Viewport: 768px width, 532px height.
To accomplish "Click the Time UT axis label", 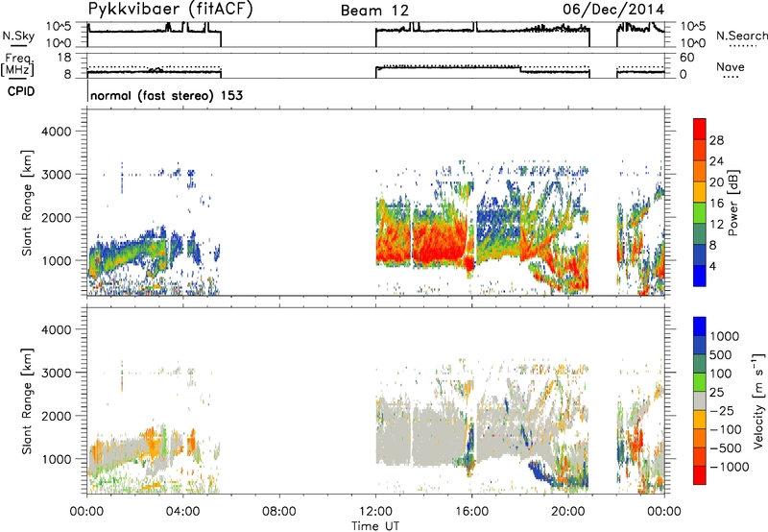I will pyautogui.click(x=375, y=525).
